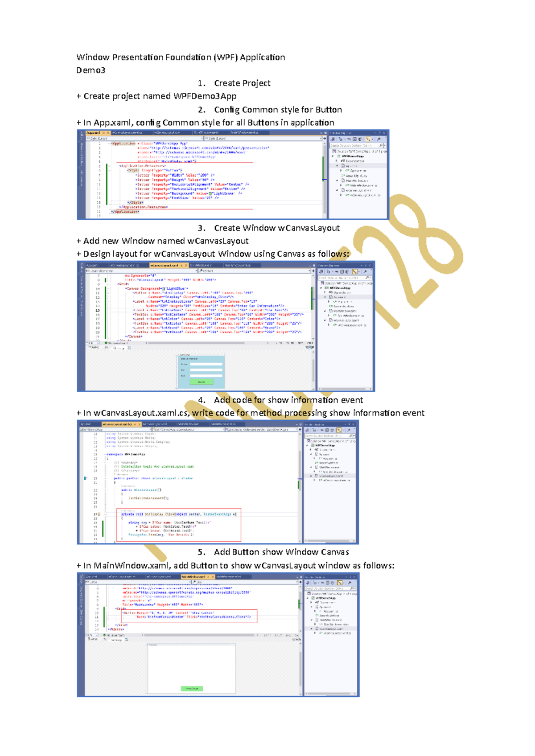Viewport: 535px width, 756px height.
Task: Click the split-editor plus icon in App.xaml editor
Action: point(324,138)
